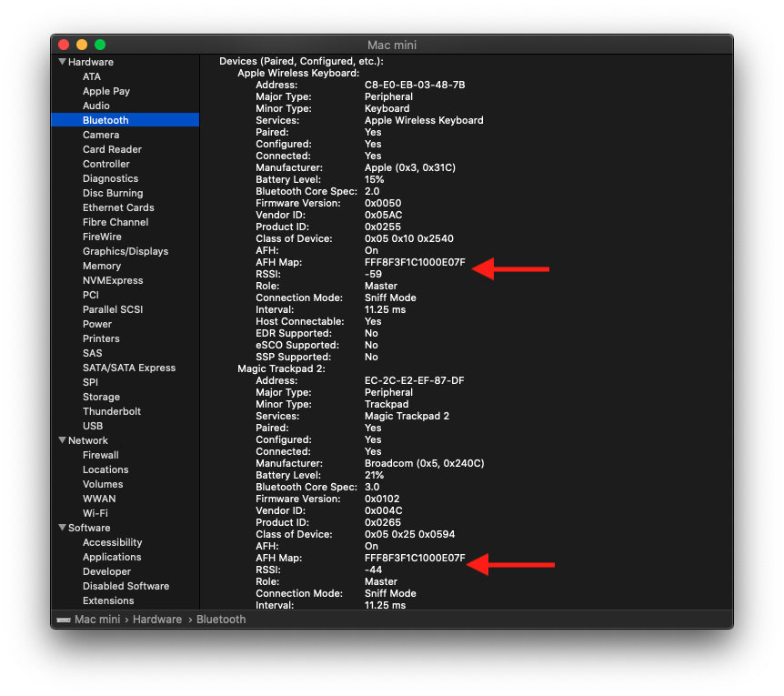Click the RSSI value -59
The image size is (784, 696).
coord(374,274)
